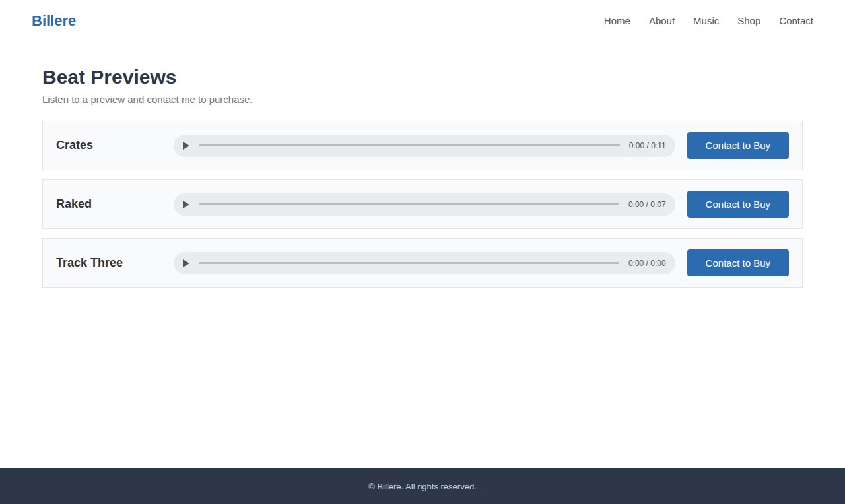Click the 0:00 / 0:00 time readout
The image size is (845, 504).
(647, 263)
